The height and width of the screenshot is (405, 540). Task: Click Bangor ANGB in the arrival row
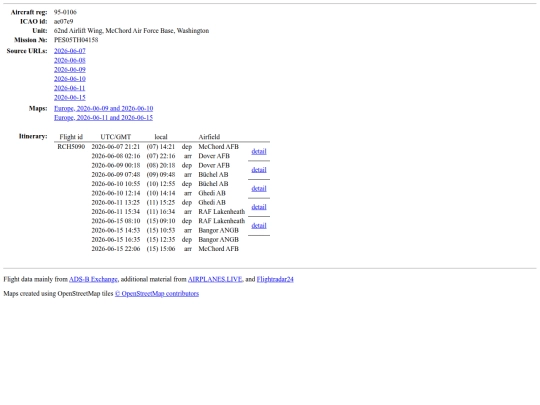point(218,230)
